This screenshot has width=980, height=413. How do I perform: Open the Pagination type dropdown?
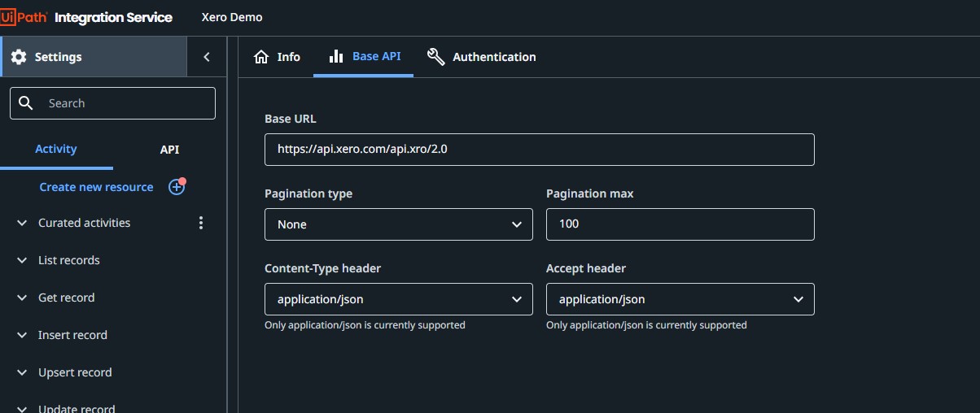tap(399, 224)
